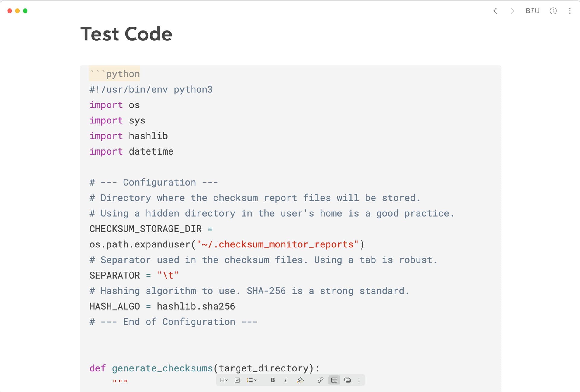
Task: Open the list style dropdown
Action: [x=251, y=380]
